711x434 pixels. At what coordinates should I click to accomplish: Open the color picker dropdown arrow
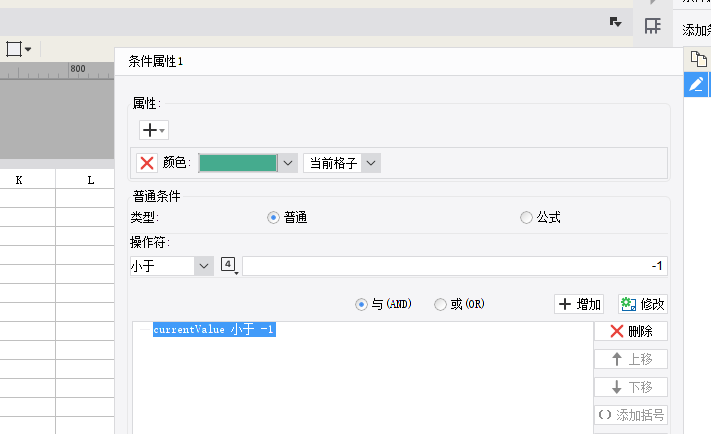pyautogui.click(x=288, y=163)
